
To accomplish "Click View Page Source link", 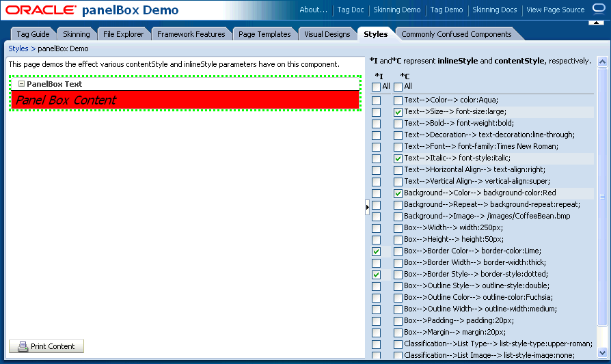I will click(x=555, y=10).
